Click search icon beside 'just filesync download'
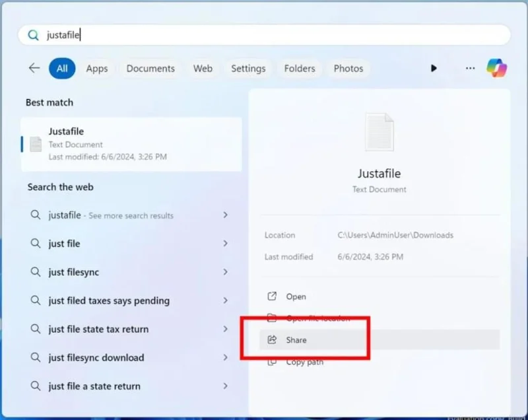The width and height of the screenshot is (528, 420). pos(36,357)
